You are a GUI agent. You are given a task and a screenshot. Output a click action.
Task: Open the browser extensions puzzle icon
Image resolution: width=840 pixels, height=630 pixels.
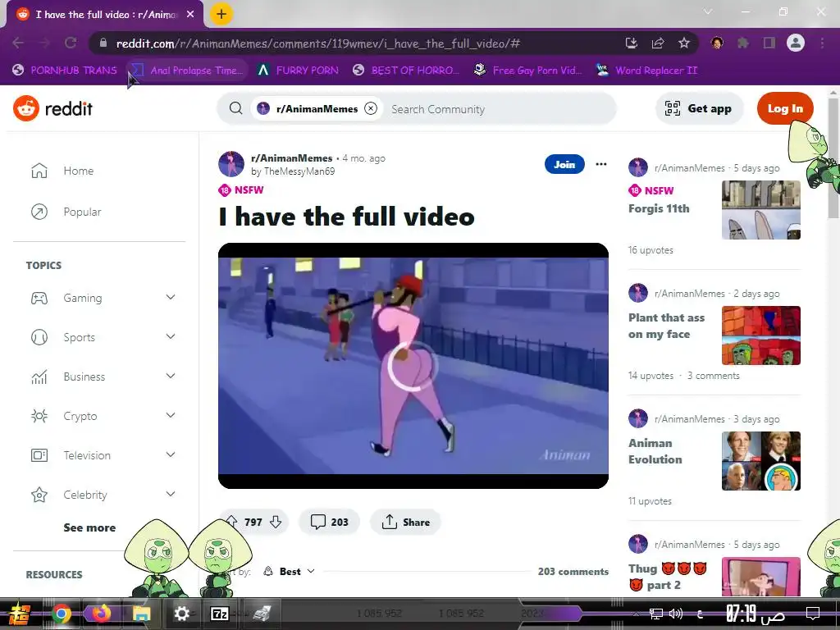click(x=743, y=43)
